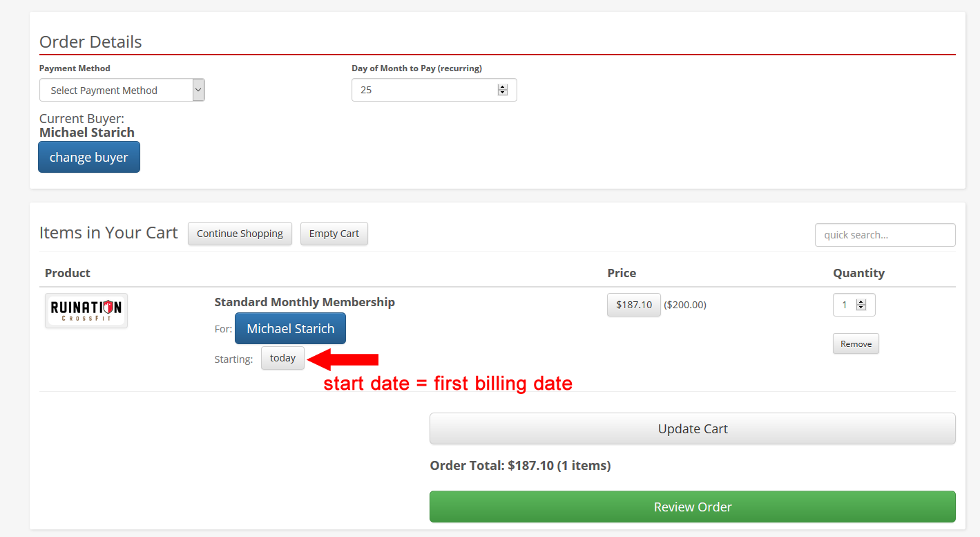Viewport: 980px width, 537px height.
Task: Empty the cart
Action: coord(334,234)
